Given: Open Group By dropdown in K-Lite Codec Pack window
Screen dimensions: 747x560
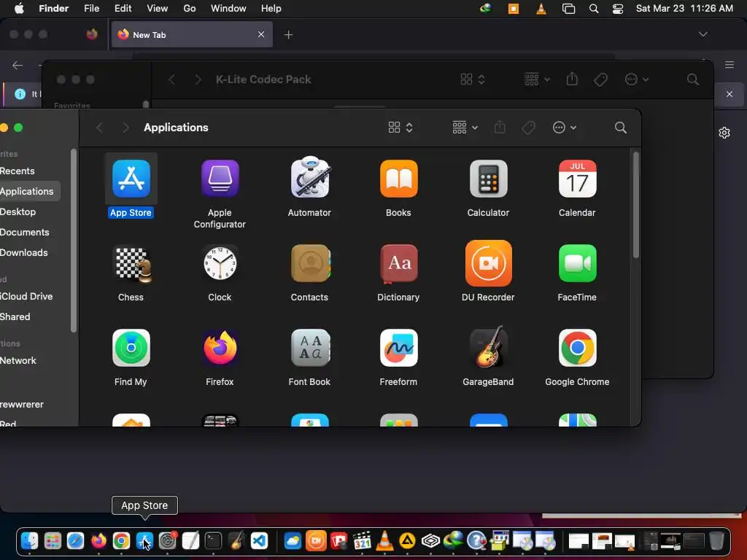Looking at the screenshot, I should pos(537,79).
